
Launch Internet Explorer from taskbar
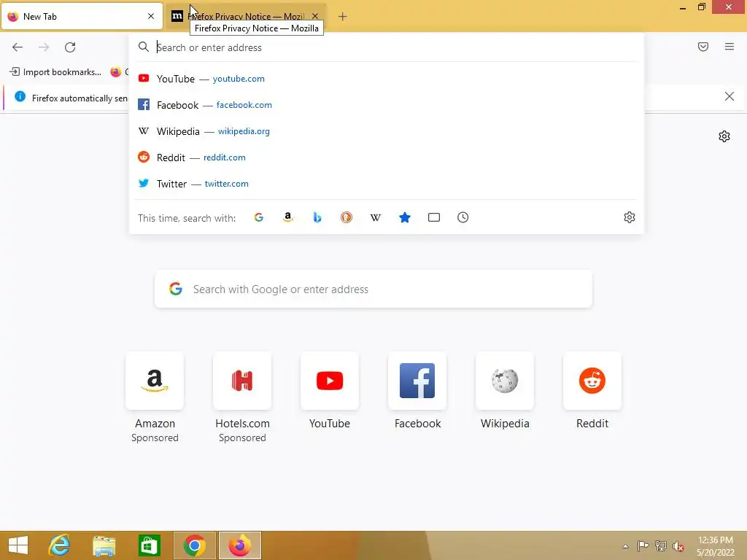[x=60, y=545]
